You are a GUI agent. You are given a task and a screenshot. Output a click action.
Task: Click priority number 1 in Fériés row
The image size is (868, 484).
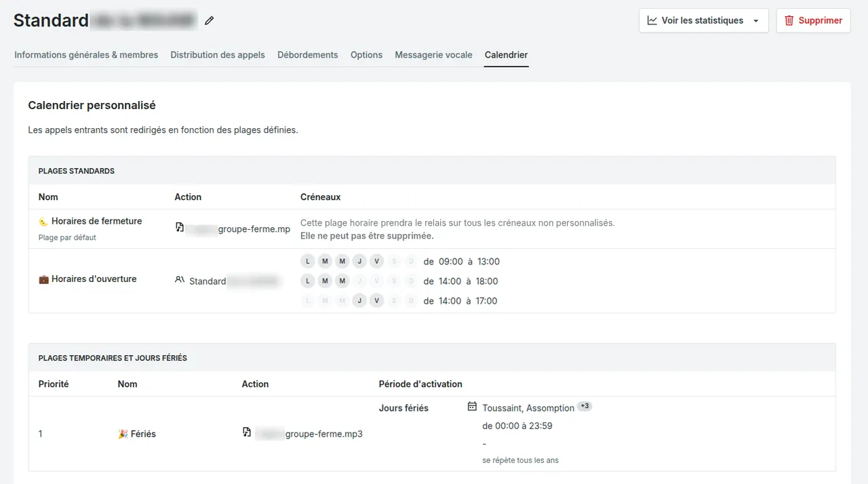click(41, 434)
